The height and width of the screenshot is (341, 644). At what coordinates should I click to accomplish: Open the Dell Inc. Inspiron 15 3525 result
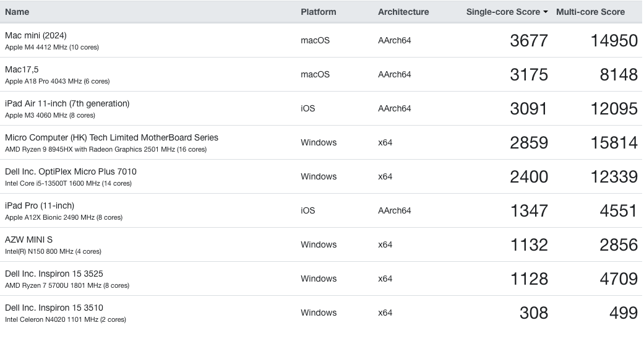tap(54, 274)
